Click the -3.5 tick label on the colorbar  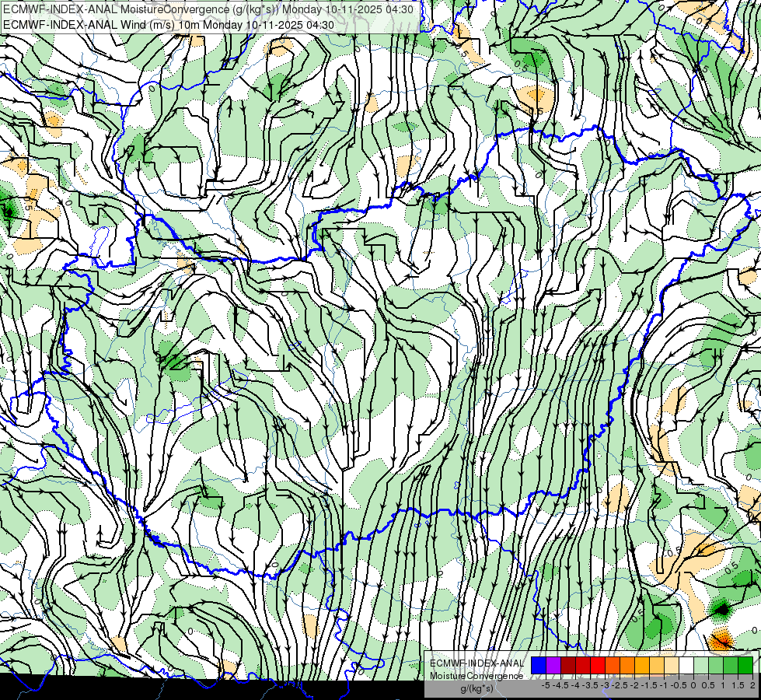point(590,685)
